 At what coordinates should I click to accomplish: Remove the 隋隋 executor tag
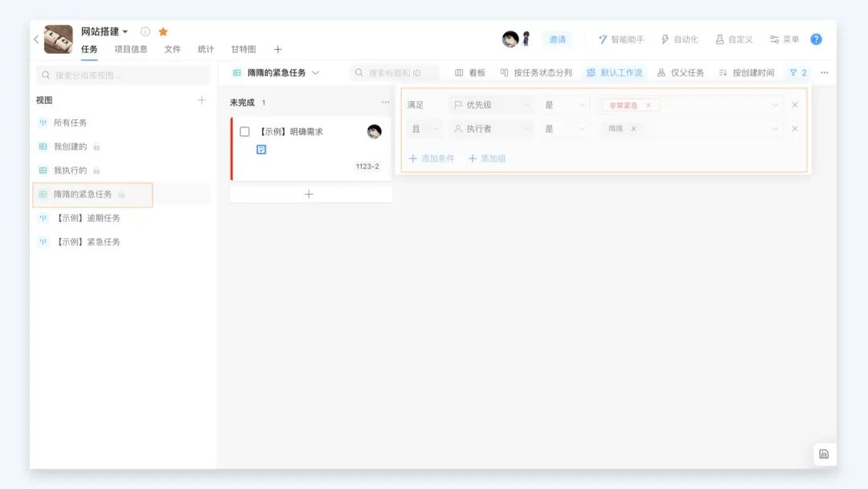[633, 129]
